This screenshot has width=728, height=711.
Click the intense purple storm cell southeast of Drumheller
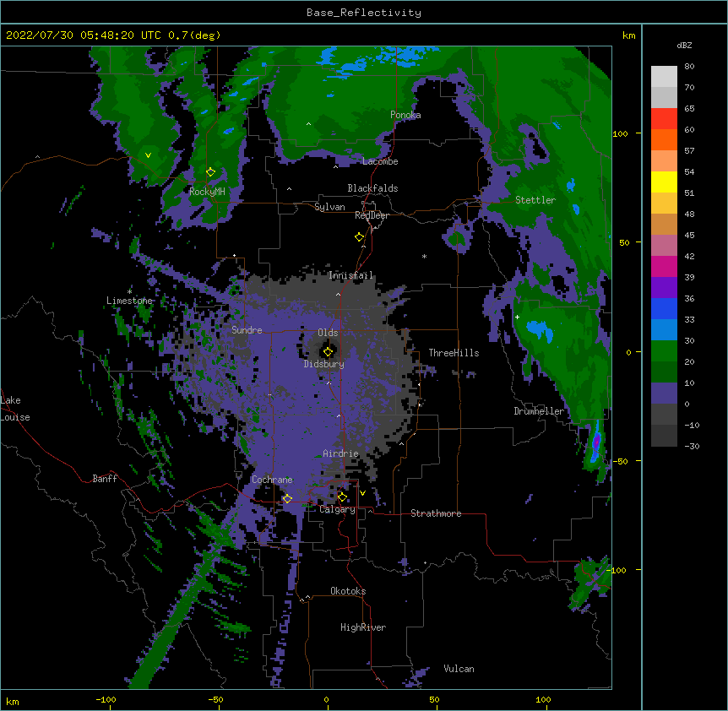point(596,441)
